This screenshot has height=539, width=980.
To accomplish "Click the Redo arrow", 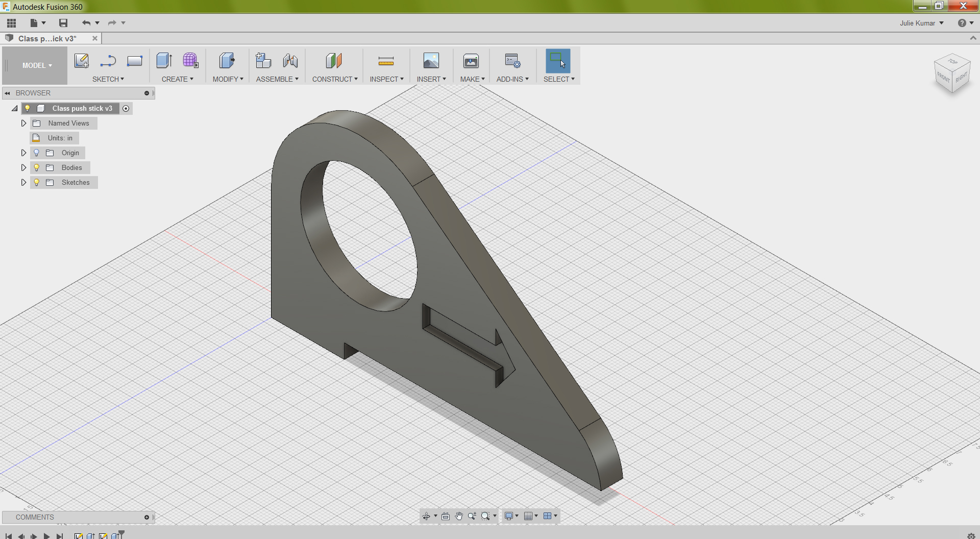I will (112, 23).
